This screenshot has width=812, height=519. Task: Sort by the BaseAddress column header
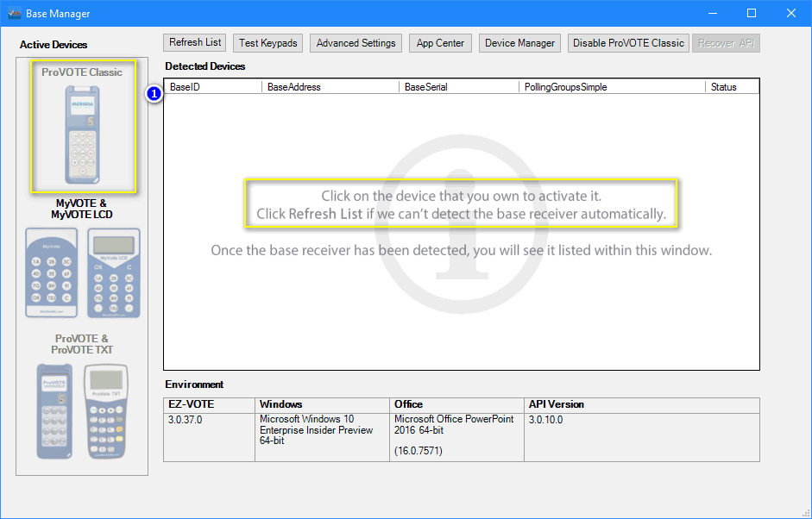(330, 87)
